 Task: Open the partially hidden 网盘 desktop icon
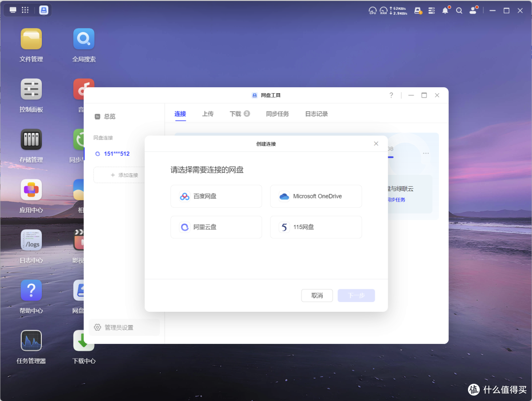pyautogui.click(x=79, y=290)
